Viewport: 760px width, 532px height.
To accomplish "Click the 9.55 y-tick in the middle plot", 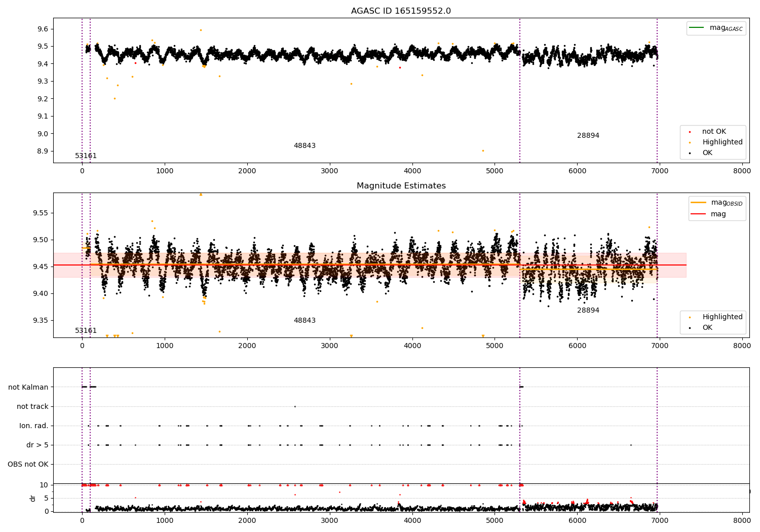I will click(x=40, y=213).
